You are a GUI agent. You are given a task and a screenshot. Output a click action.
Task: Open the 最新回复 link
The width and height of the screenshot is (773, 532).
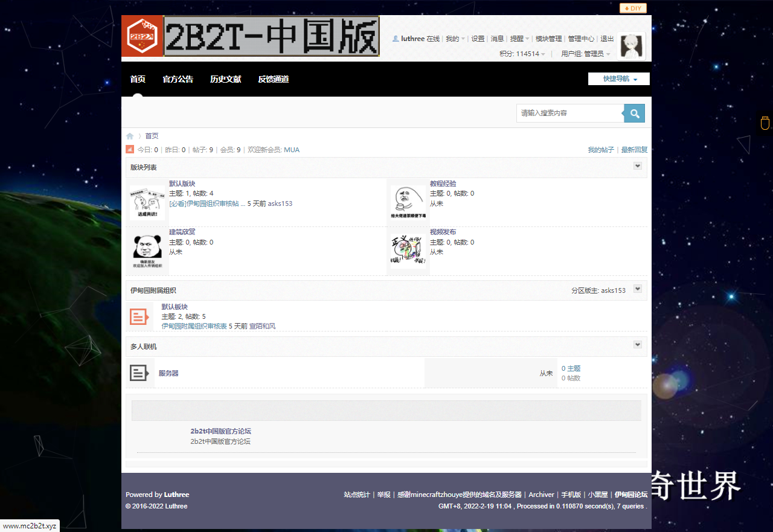tap(634, 150)
